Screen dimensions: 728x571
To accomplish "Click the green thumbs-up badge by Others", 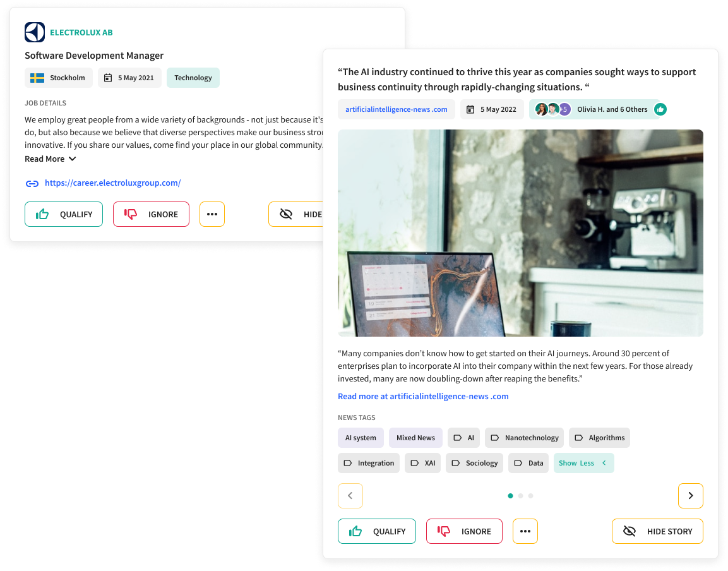I will point(660,110).
